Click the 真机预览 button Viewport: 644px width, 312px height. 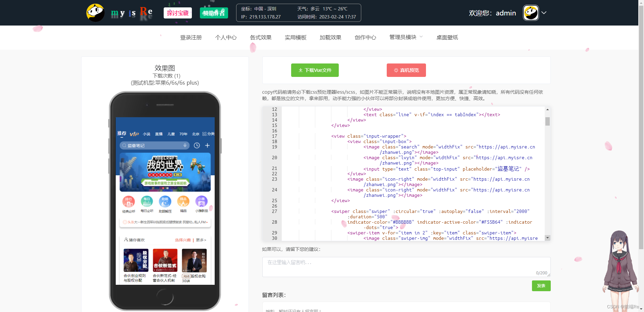(x=406, y=70)
